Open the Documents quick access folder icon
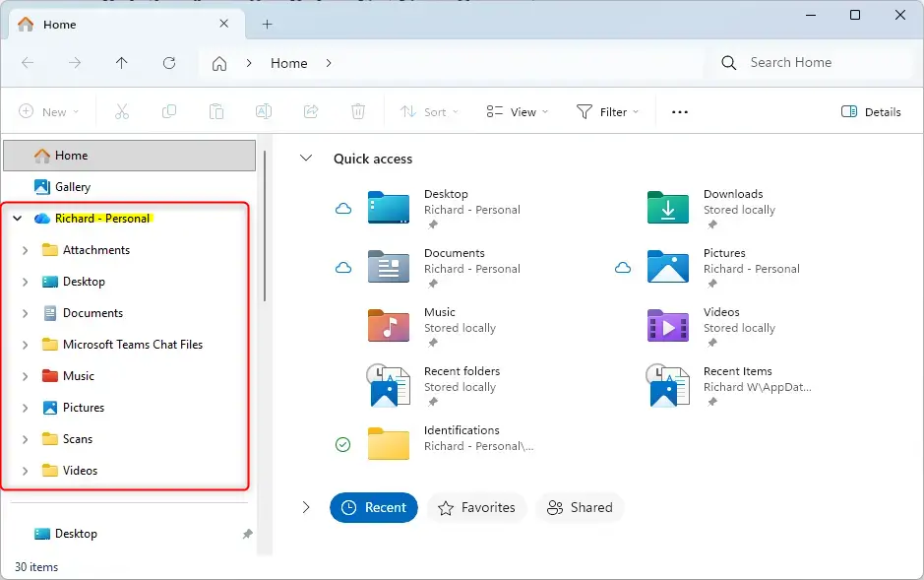 (389, 267)
